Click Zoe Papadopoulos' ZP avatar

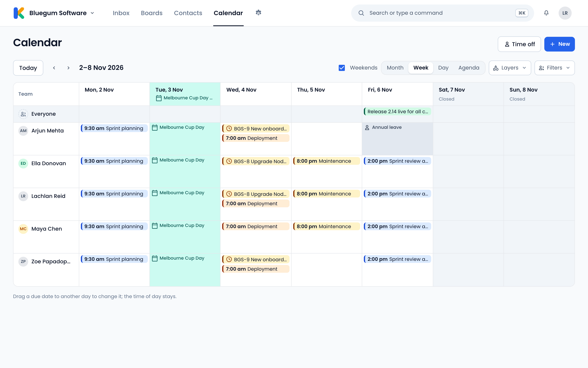click(23, 261)
